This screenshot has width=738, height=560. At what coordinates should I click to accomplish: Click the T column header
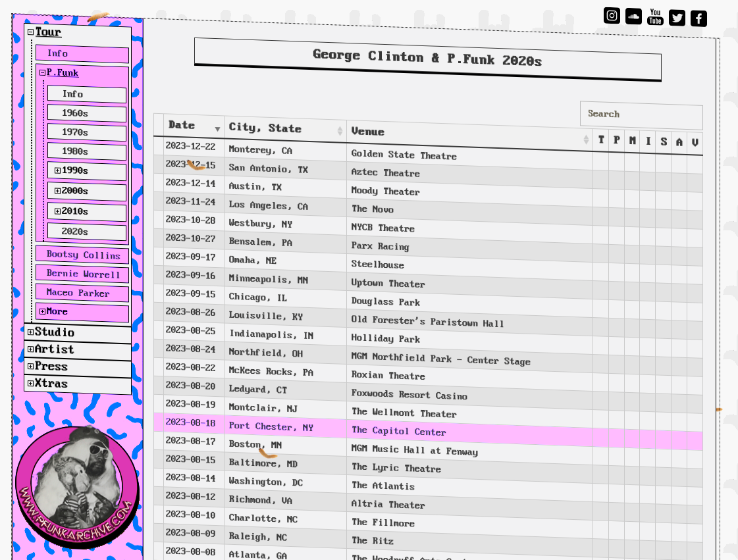tap(601, 140)
